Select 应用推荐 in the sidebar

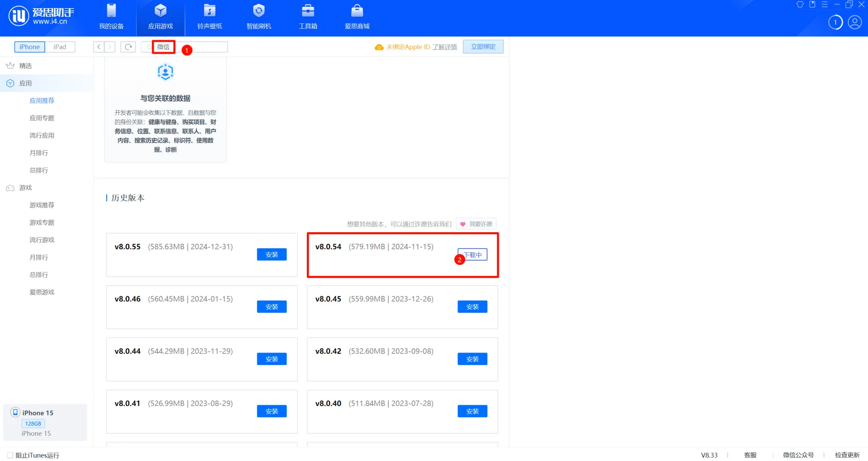pyautogui.click(x=41, y=100)
